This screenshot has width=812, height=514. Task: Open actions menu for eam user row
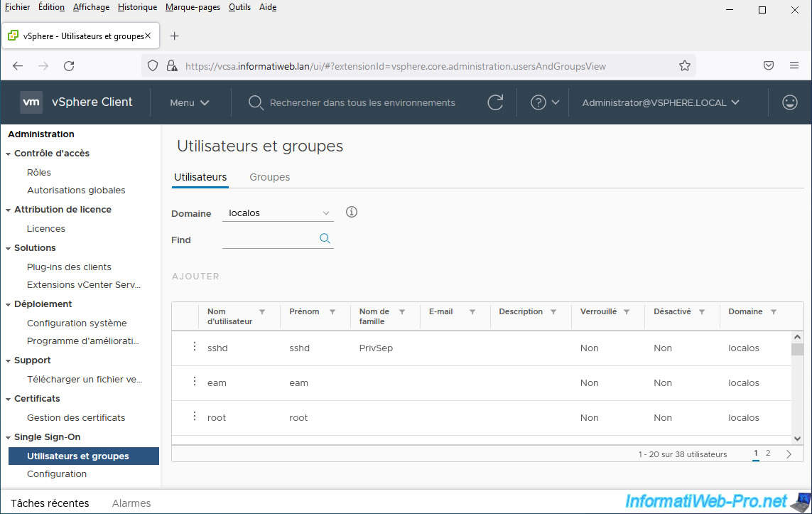[195, 381]
